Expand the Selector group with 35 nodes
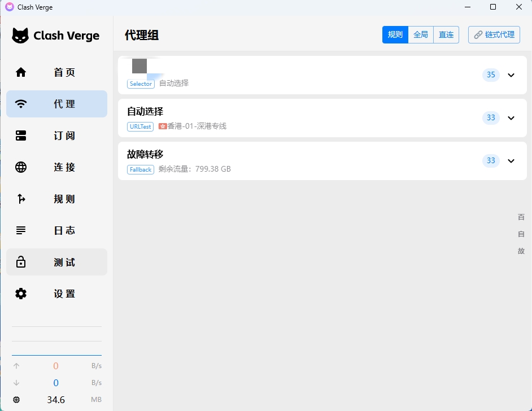 (511, 75)
